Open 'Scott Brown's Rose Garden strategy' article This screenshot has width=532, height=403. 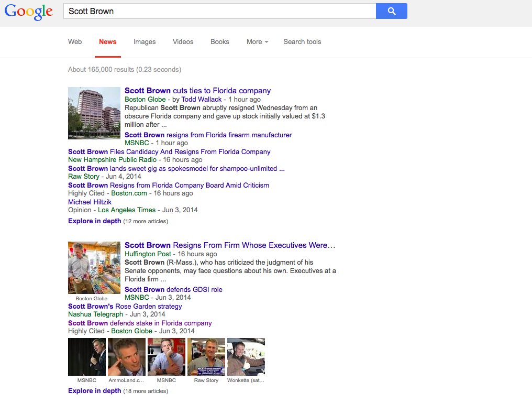click(x=125, y=307)
